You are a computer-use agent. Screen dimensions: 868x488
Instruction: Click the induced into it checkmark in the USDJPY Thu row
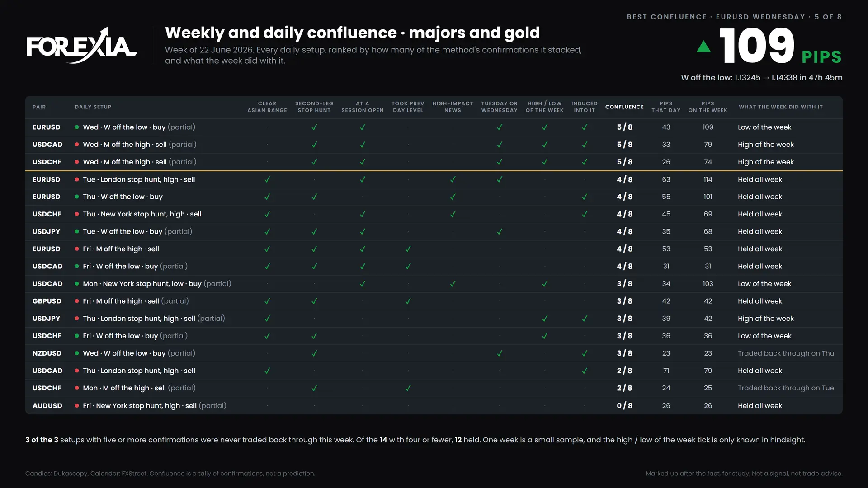point(585,319)
